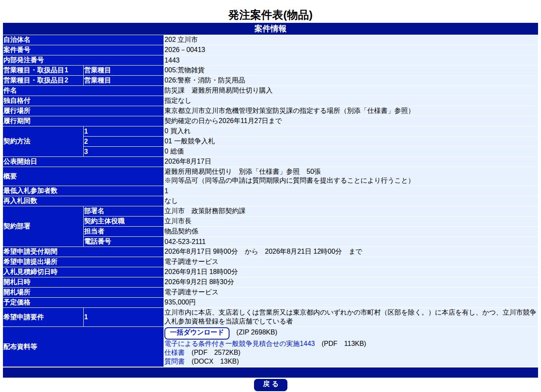541x392 pixels.
Task: Click the phone number 042-523-2111
Action: 185,242
